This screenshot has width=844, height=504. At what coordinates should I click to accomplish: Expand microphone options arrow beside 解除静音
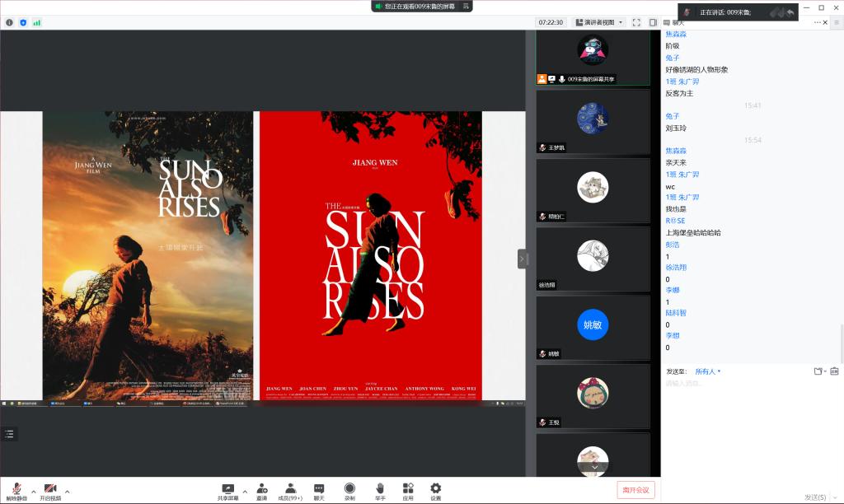tap(34, 492)
